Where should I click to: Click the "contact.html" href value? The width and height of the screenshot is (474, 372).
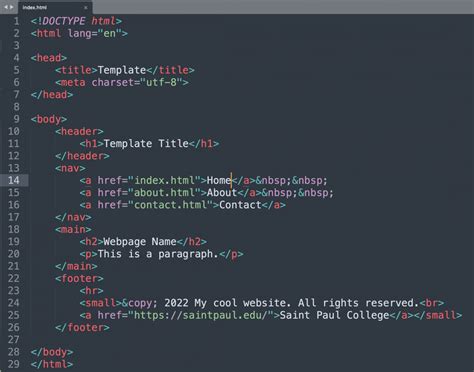point(170,205)
